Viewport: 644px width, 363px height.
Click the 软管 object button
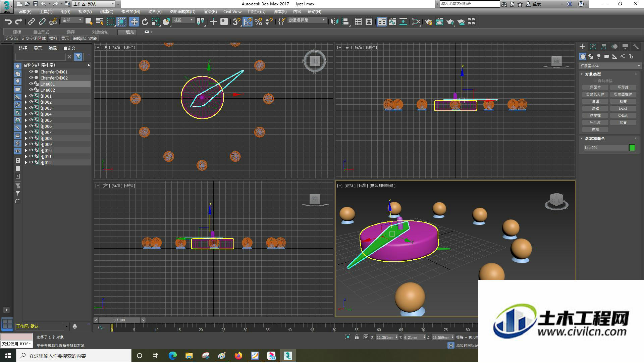(x=623, y=122)
